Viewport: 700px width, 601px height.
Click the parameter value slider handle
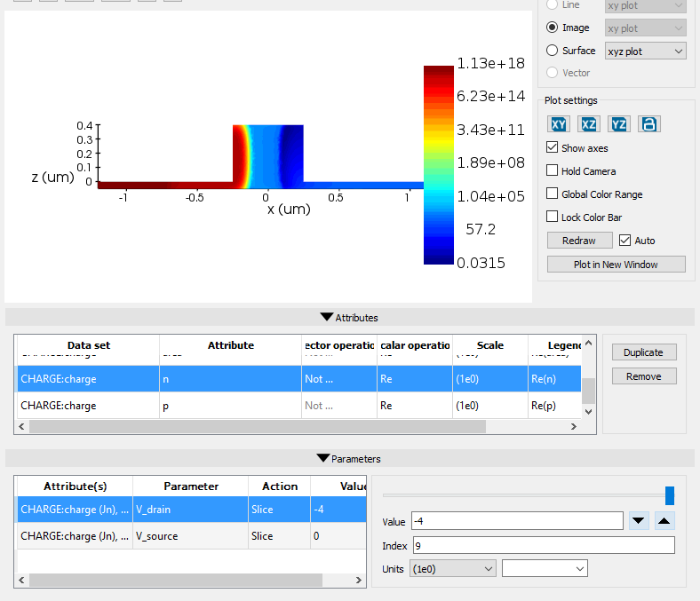click(669, 495)
